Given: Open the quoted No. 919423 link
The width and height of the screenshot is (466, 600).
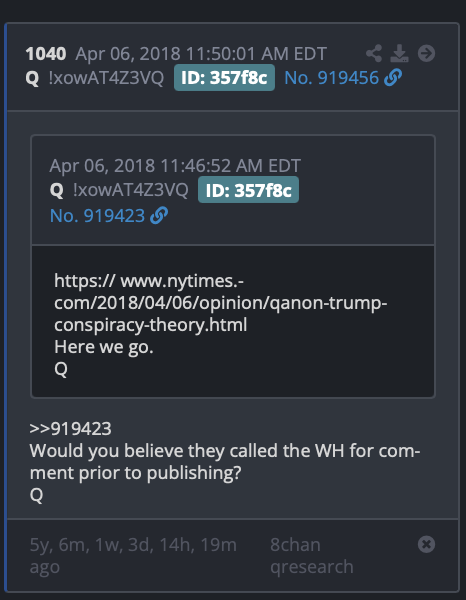Looking at the screenshot, I should pos(97,216).
